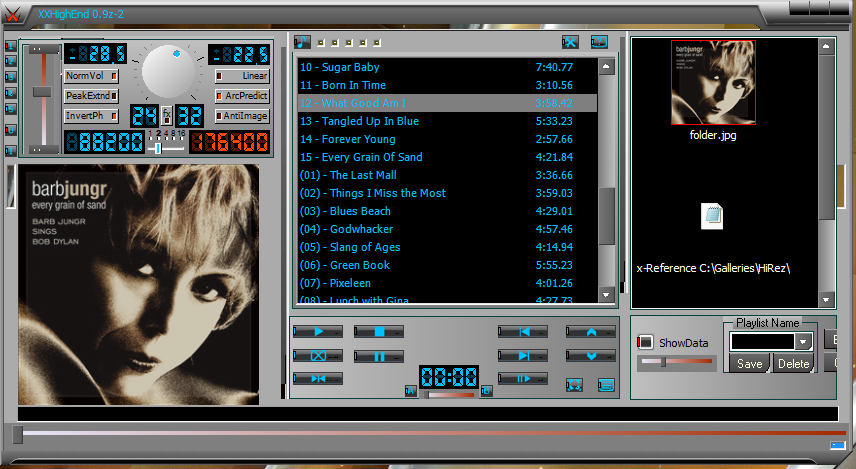The width and height of the screenshot is (856, 469).
Task: Click the long track position slider
Action: click(x=431, y=434)
